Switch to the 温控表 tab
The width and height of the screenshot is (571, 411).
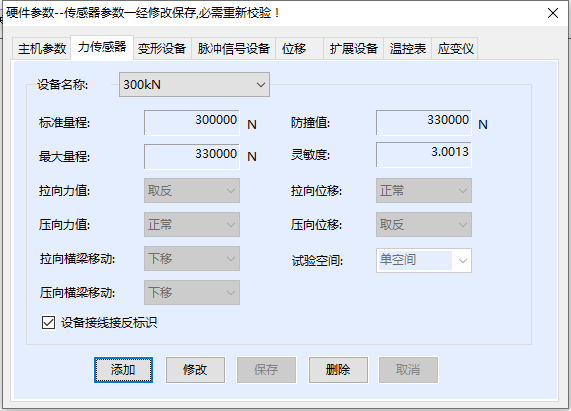(x=407, y=48)
